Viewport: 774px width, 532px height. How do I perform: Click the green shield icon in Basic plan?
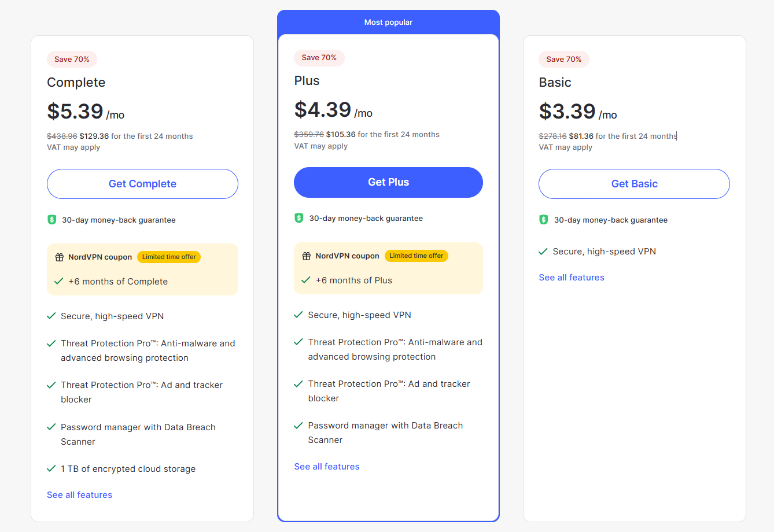point(544,220)
